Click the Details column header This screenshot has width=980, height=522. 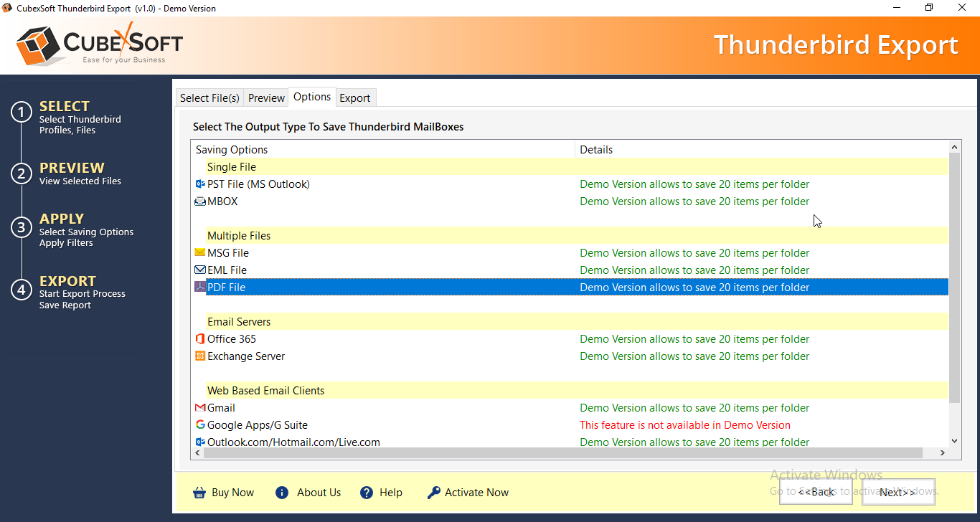point(761,150)
